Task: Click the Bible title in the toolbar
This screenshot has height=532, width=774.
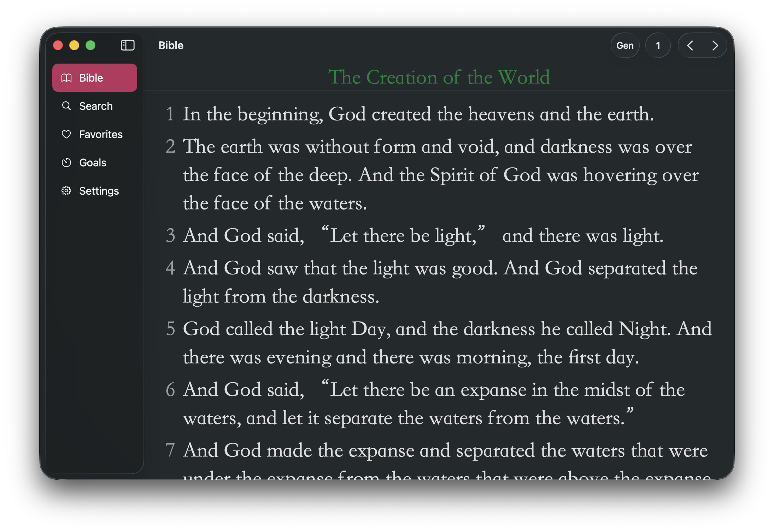Action: [171, 45]
